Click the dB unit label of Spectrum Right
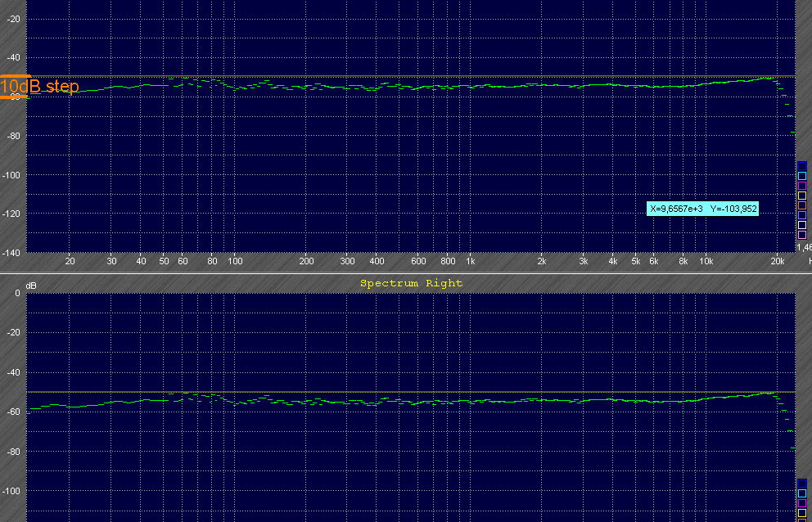Viewport: 812px width, 522px height. pos(31,286)
